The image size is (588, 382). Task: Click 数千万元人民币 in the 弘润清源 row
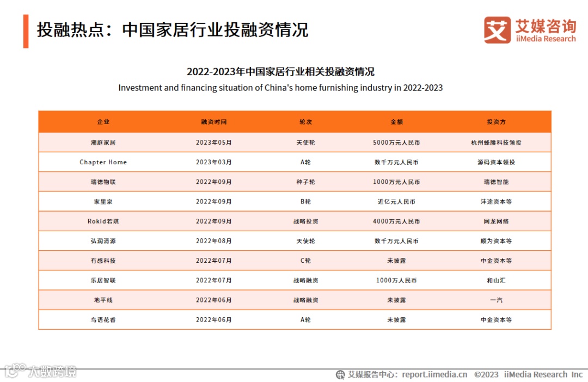(396, 241)
